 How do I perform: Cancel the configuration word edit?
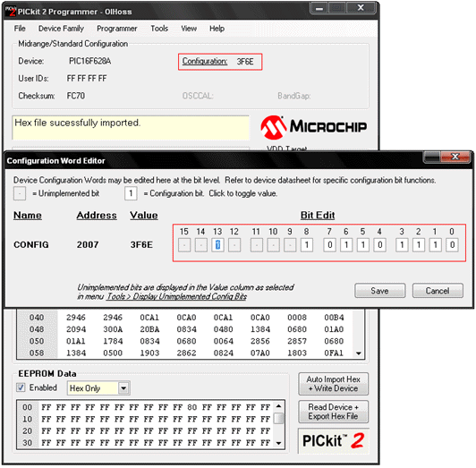coord(438,291)
